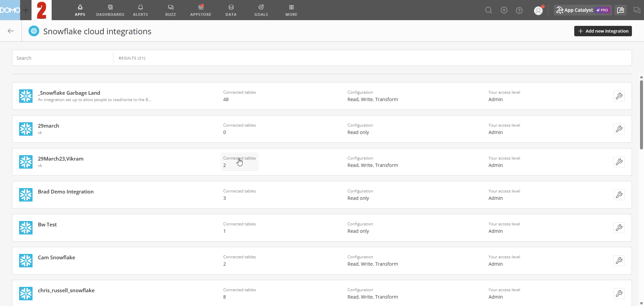Open the search magnifier icon
The height and width of the screenshot is (306, 644).
(x=489, y=10)
